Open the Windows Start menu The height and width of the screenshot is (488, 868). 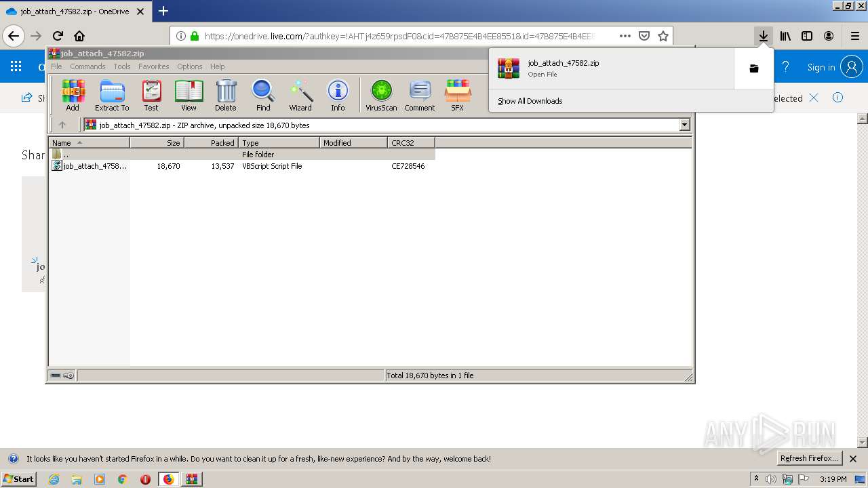pyautogui.click(x=19, y=479)
